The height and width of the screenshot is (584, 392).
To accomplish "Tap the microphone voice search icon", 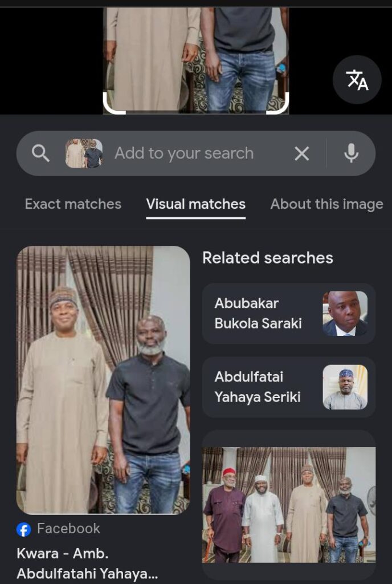I will coord(351,153).
